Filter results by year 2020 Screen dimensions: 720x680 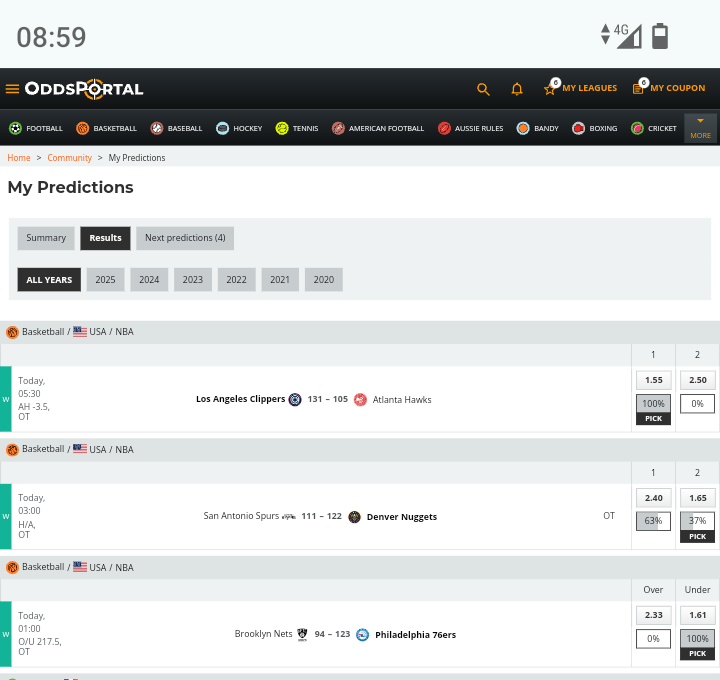click(323, 280)
